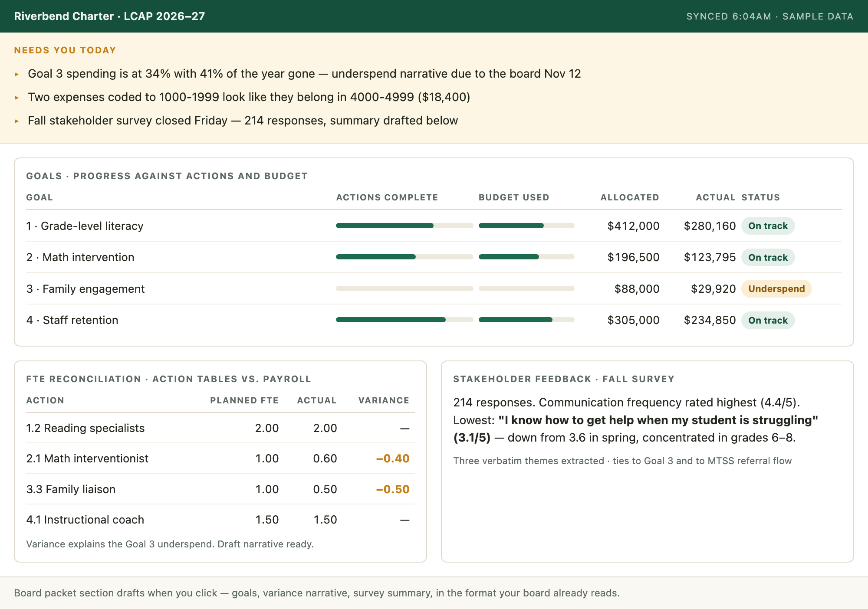Click the arrow bullet beside stakeholder survey alert
The width and height of the screenshot is (868, 609).
(17, 121)
